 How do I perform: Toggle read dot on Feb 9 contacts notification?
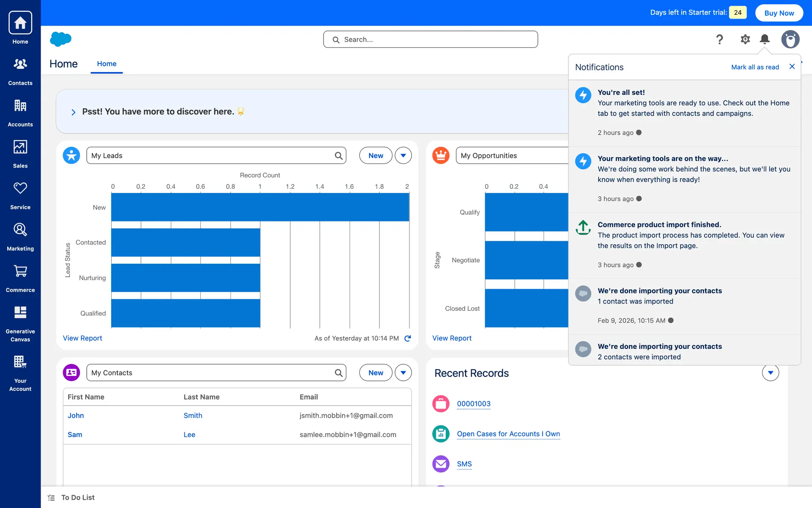(x=671, y=320)
